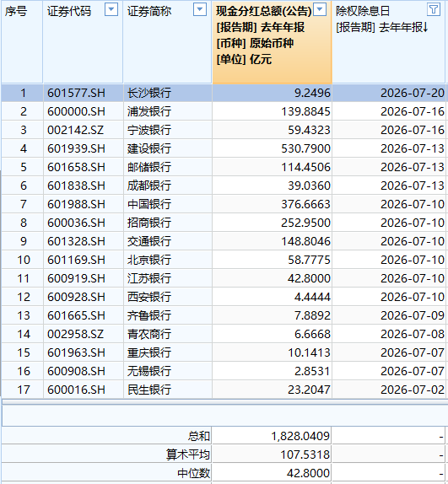Open the 证券代码 column filter dropdown

pyautogui.click(x=111, y=10)
